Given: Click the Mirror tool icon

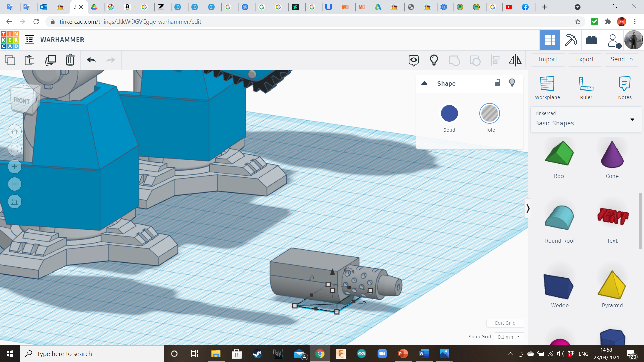Looking at the screenshot, I should 515,60.
